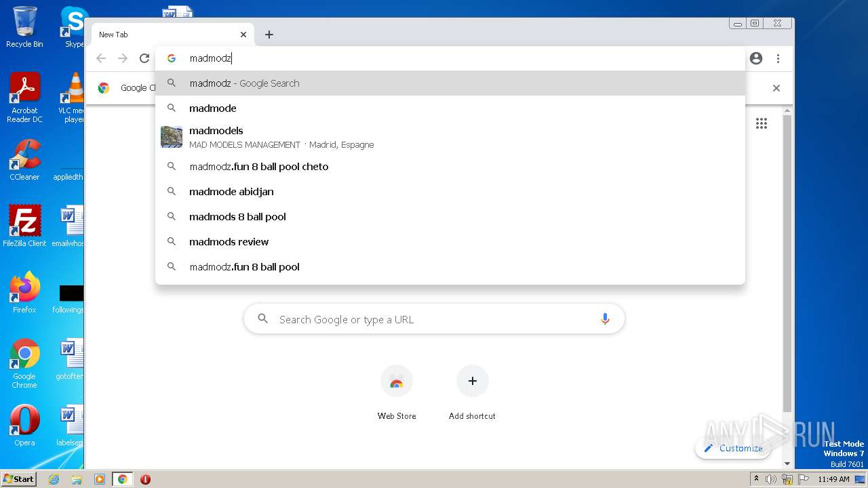Click the Customize button

tap(733, 448)
